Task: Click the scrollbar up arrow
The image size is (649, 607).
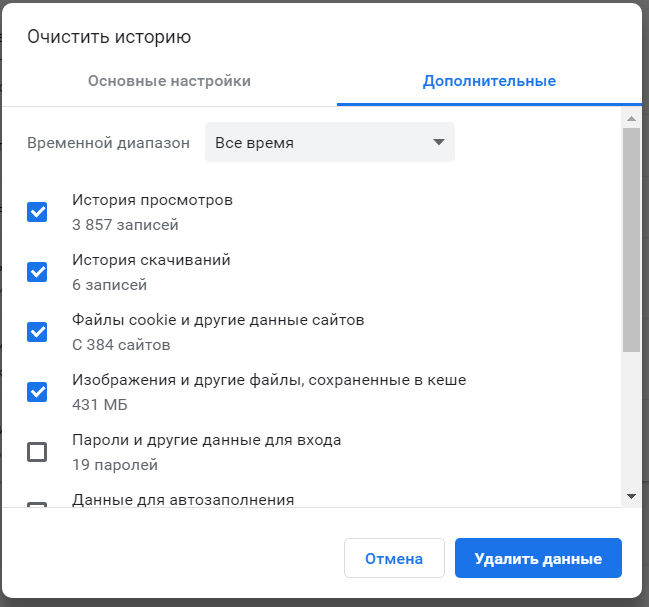Action: click(x=631, y=119)
